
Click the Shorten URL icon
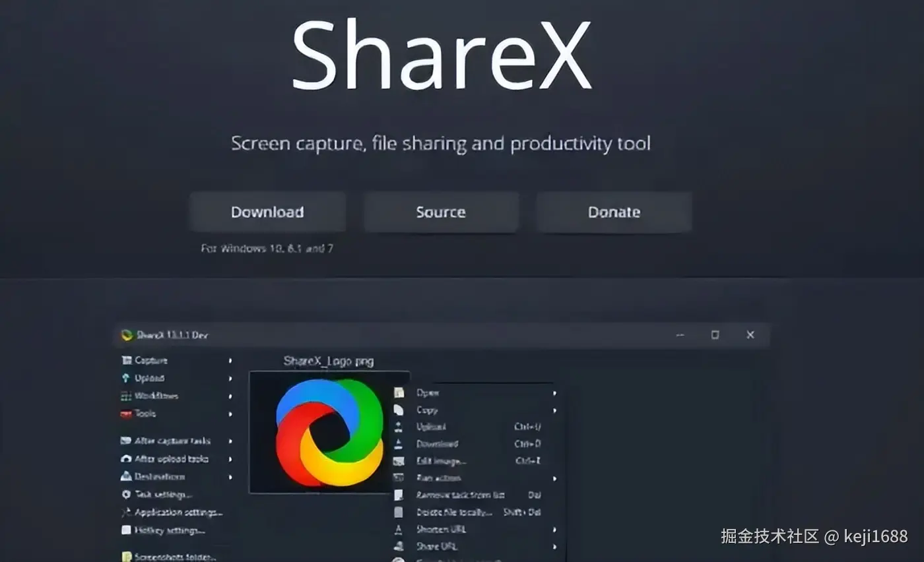[x=399, y=529]
